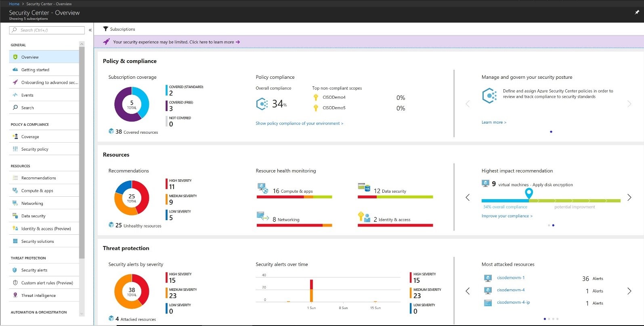Open Security policy menu item
Screen dimensions: 644x326
click(x=44, y=149)
